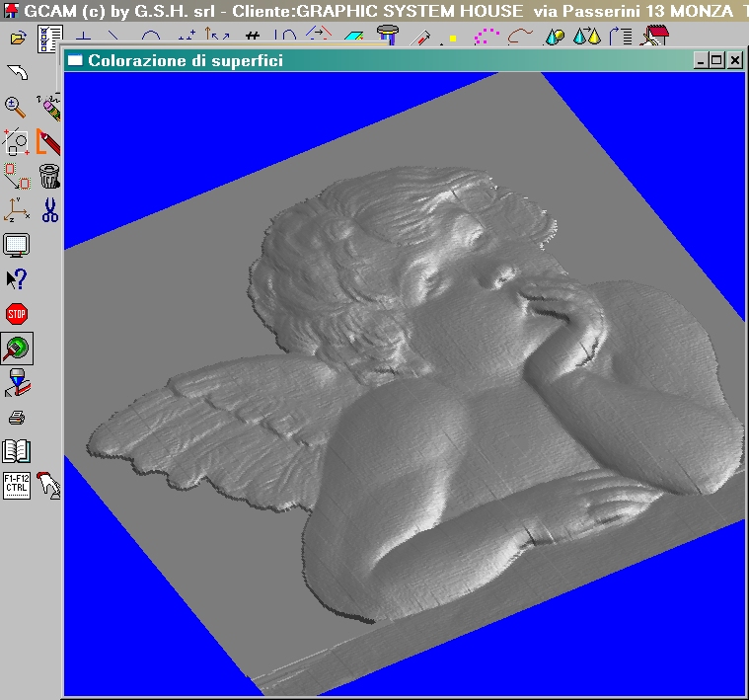The width and height of the screenshot is (749, 700).
Task: Click the GCAM application title bar icon
Action: pos(11,11)
